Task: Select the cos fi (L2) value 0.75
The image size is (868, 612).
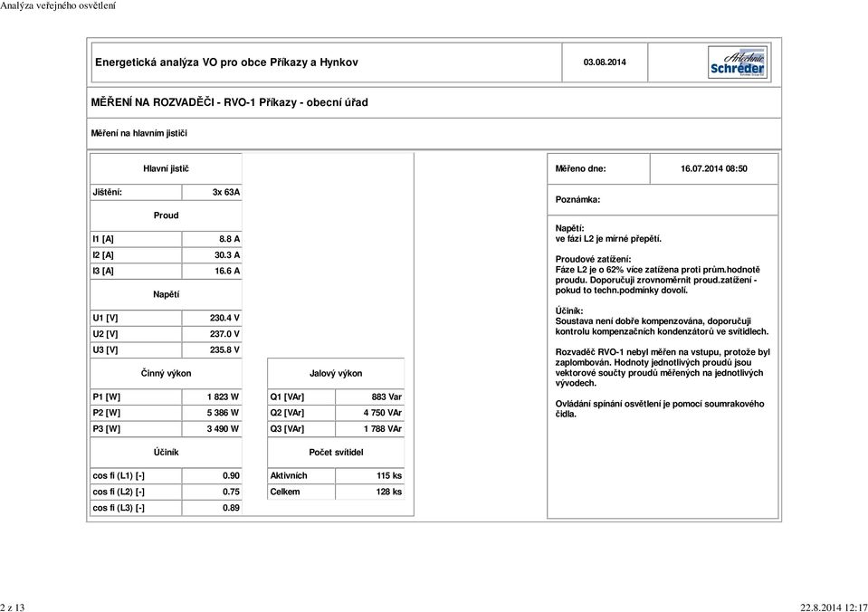Action: [232, 492]
